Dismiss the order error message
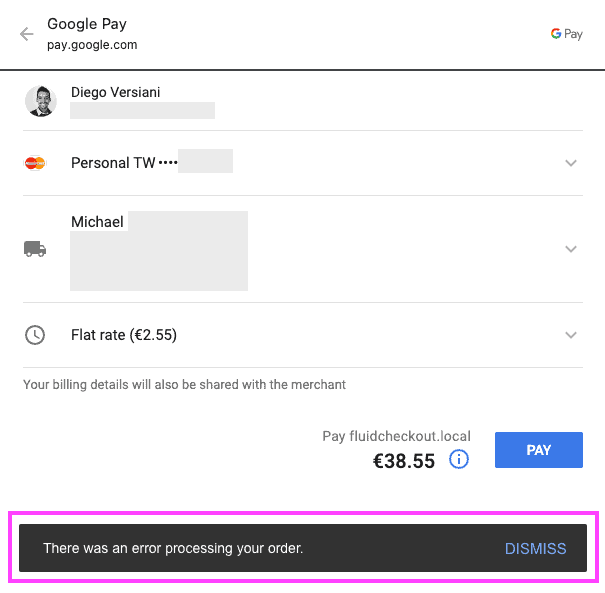 [535, 548]
